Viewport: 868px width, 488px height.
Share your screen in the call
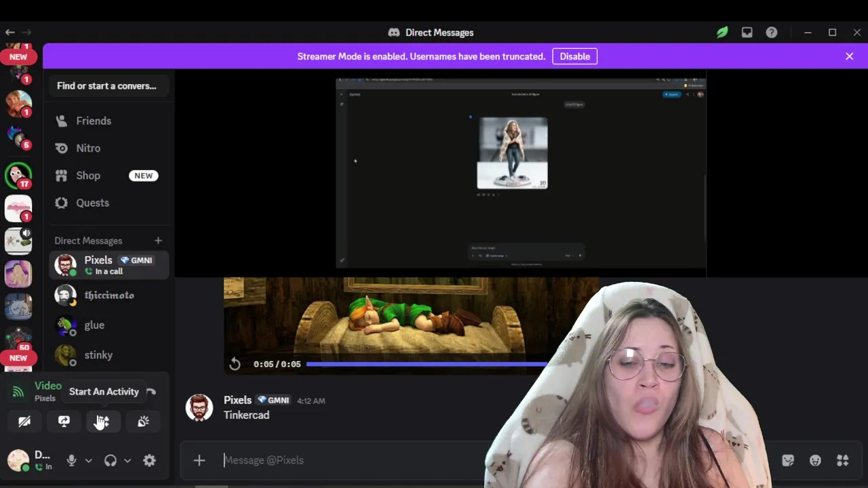pos(64,422)
